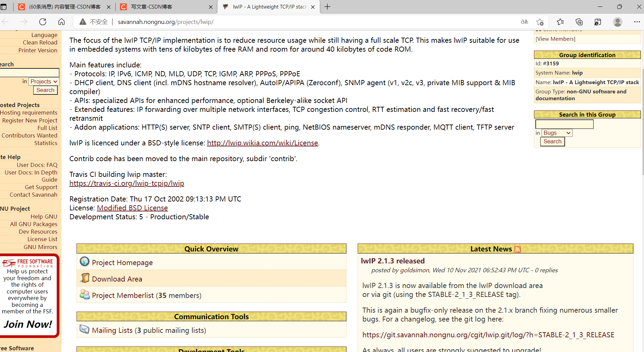This screenshot has width=644, height=352.
Task: Switch to the 写文章-CSDN博客 tab
Action: [x=166, y=7]
